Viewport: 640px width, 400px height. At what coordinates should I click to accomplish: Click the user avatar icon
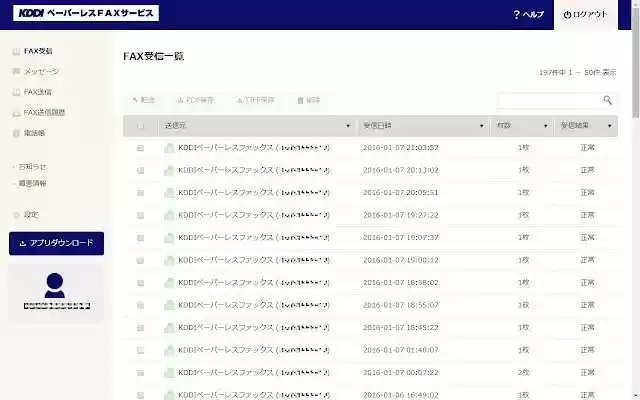(x=55, y=285)
